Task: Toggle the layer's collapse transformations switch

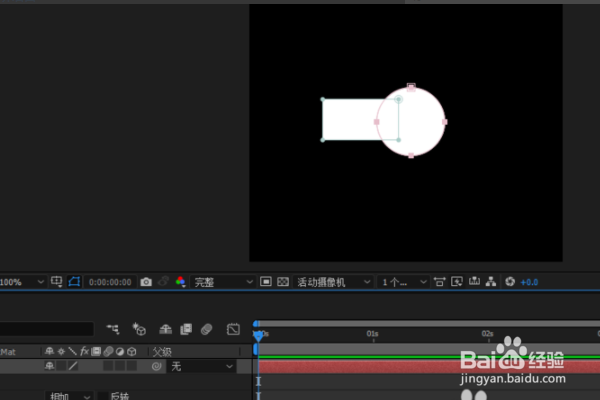Action: pos(61,366)
